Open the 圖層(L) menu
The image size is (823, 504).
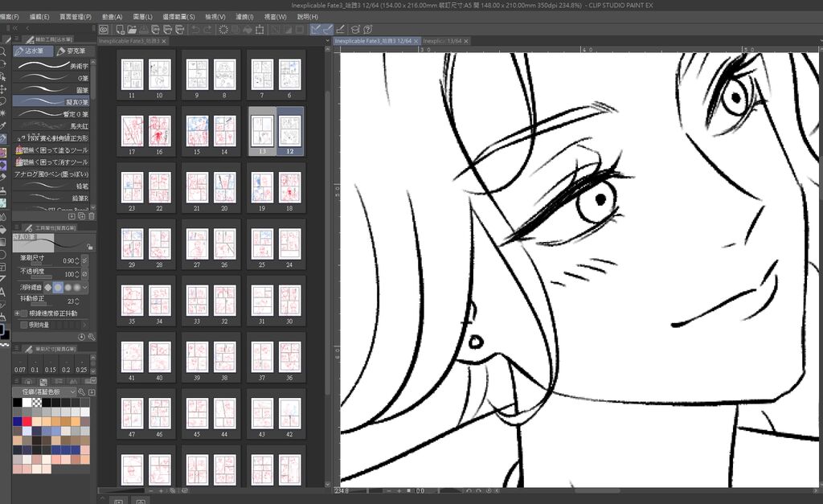(142, 17)
